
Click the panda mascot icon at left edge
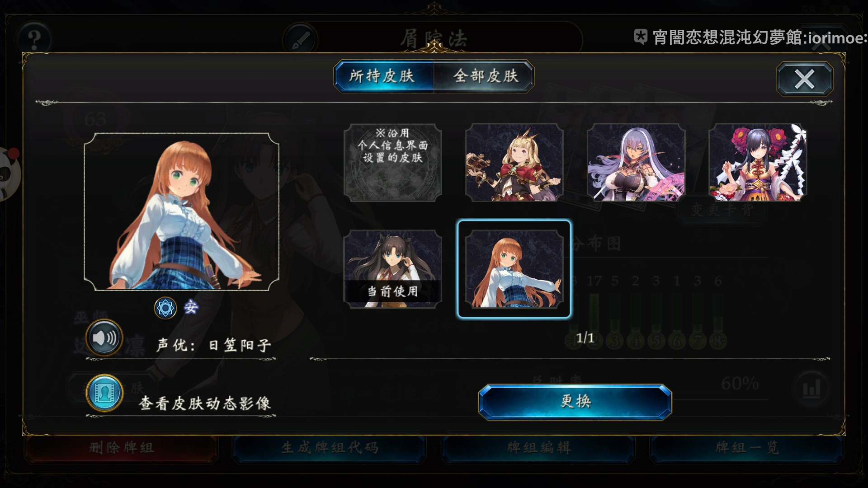click(10, 174)
